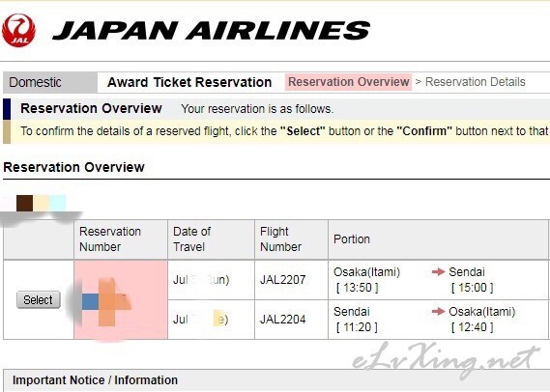Click the Reservation Details breadcrumb step
The width and height of the screenshot is (550, 392).
[x=476, y=82]
